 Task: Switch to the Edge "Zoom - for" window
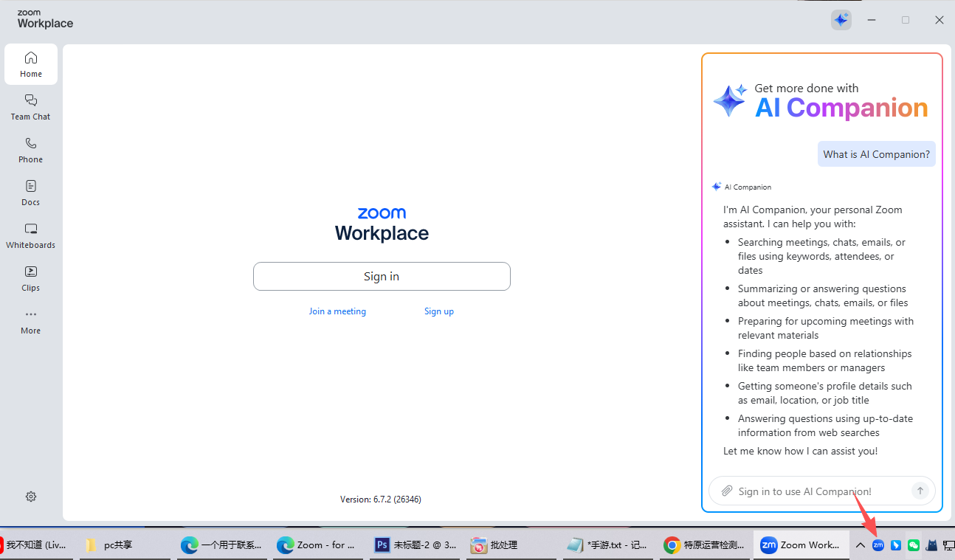(317, 545)
